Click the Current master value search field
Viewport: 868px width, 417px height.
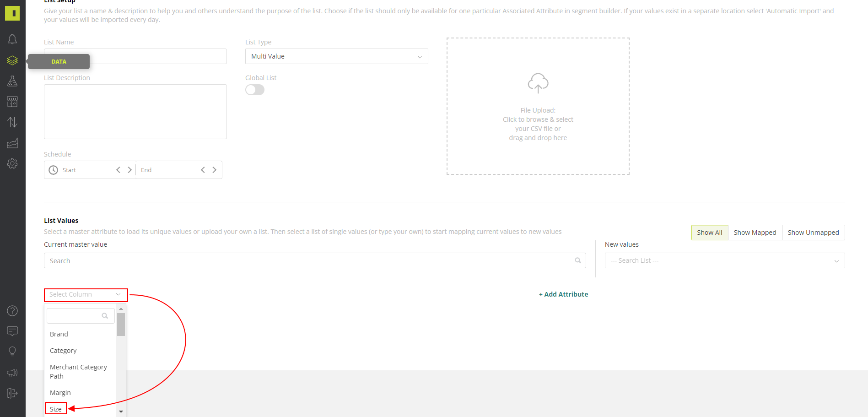click(315, 260)
